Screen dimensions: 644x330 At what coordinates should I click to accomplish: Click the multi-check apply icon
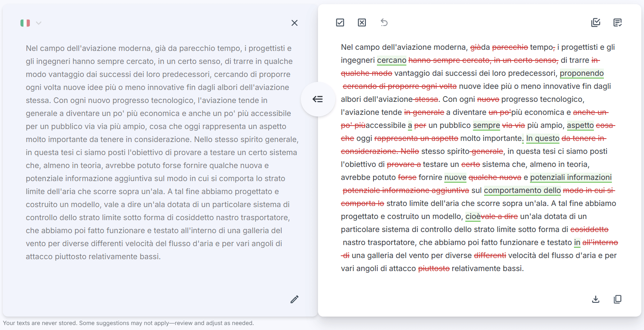[x=596, y=23]
